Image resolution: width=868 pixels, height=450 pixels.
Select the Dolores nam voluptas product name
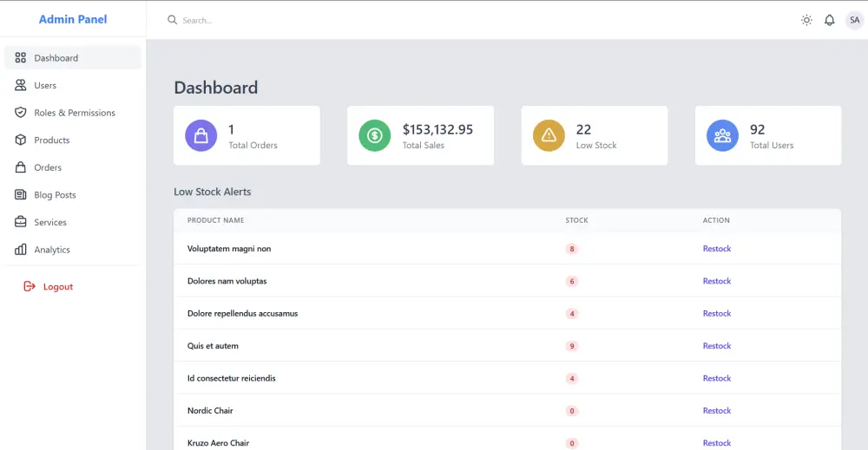(227, 281)
